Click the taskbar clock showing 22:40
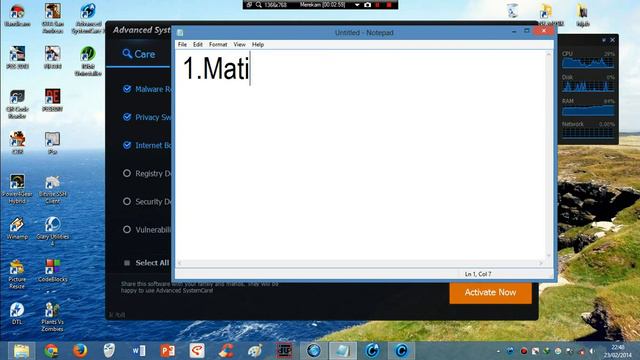This screenshot has width=640, height=360. 618,351
